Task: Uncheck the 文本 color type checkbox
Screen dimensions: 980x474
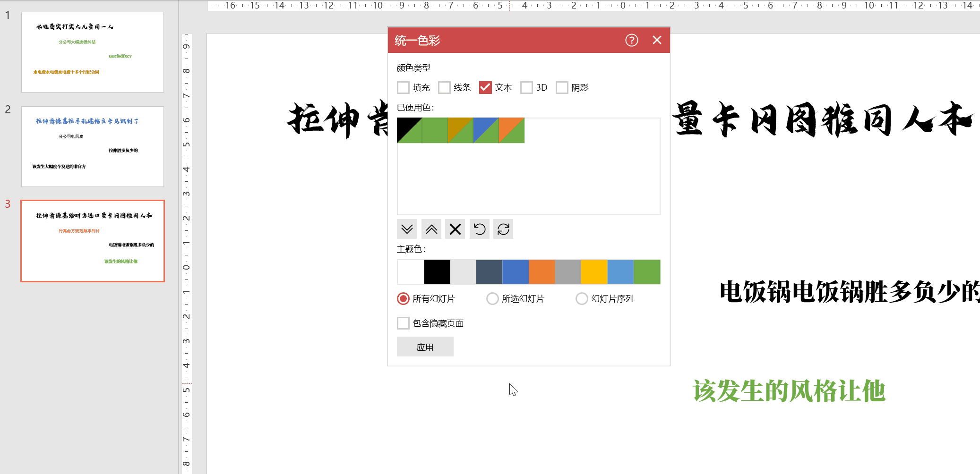Action: pyautogui.click(x=485, y=88)
